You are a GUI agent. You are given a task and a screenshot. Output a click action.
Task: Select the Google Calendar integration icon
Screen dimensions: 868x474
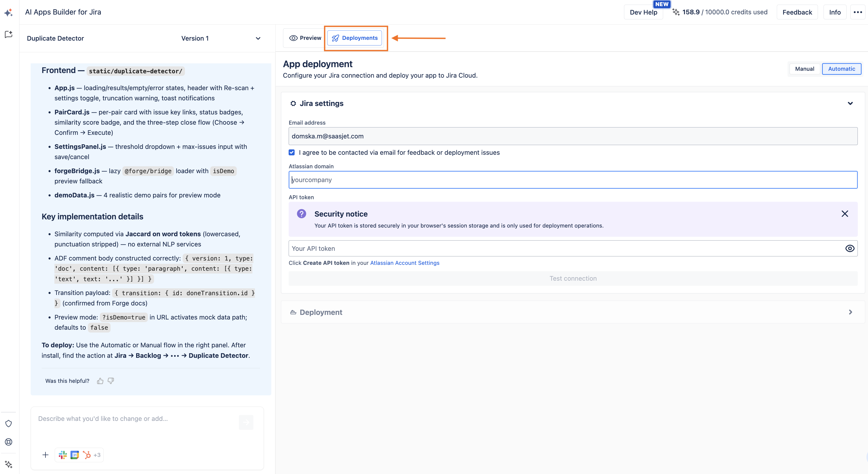75,455
